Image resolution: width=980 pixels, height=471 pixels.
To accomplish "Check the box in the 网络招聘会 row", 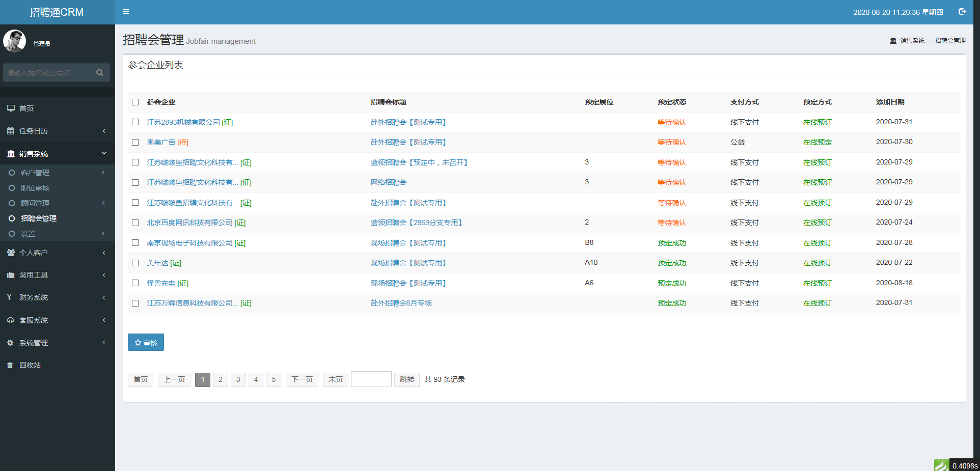I will 135,183.
